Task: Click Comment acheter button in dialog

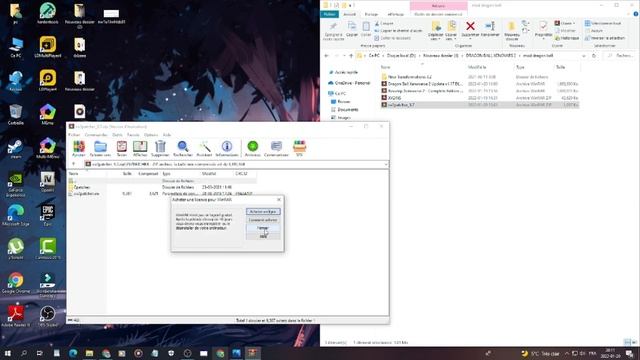Action: (263, 220)
